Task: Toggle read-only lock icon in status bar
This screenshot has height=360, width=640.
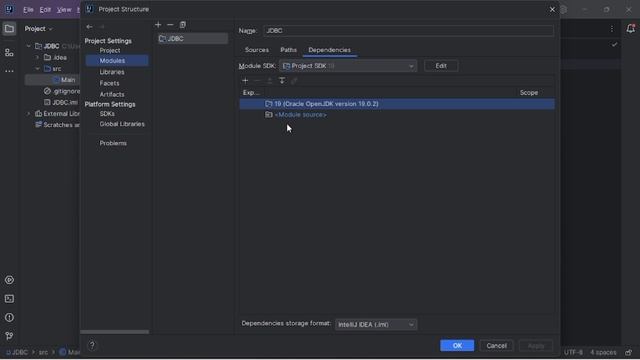Action: pos(629,352)
